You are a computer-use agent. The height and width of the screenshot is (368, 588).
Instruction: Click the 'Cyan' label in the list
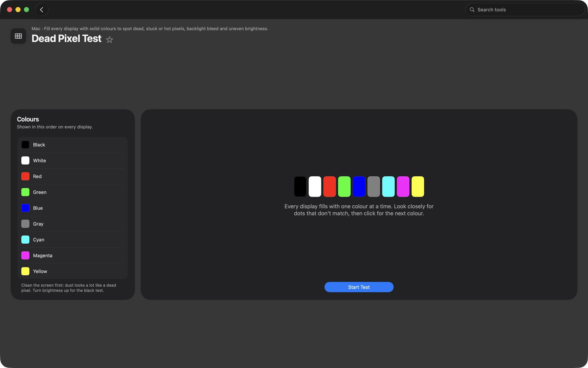(x=39, y=240)
